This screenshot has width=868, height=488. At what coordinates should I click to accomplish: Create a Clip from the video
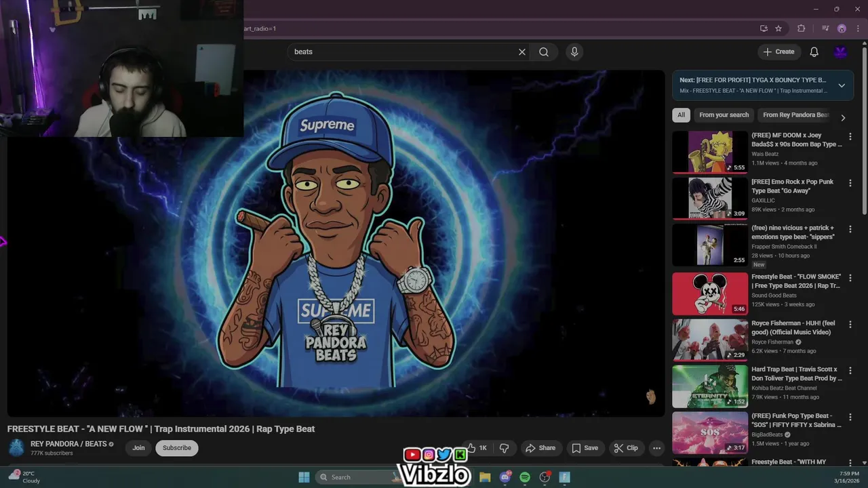(626, 448)
